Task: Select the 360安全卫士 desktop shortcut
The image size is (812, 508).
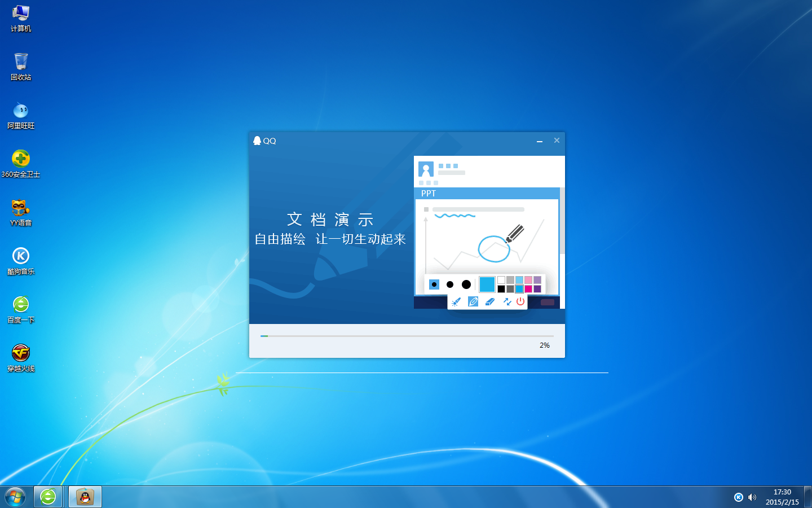Action: point(21,164)
